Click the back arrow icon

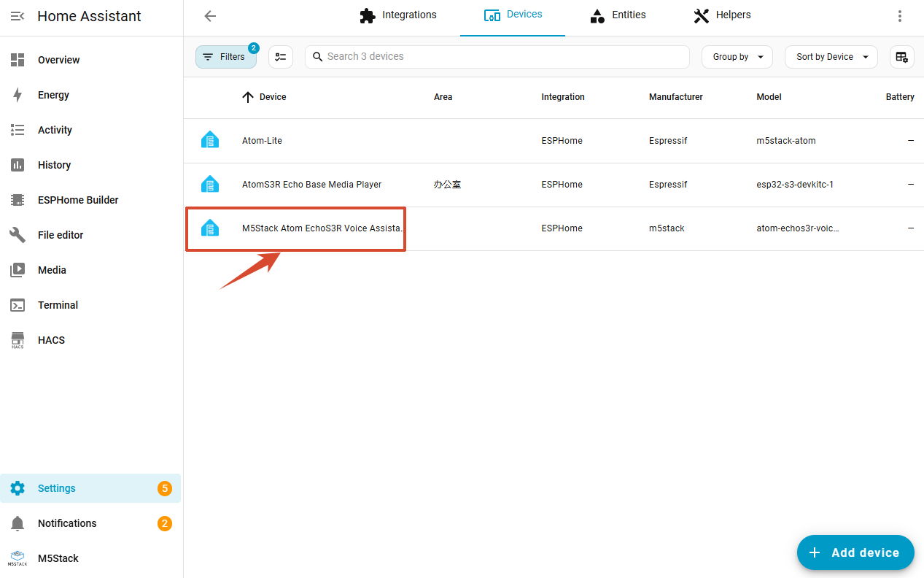(x=210, y=16)
